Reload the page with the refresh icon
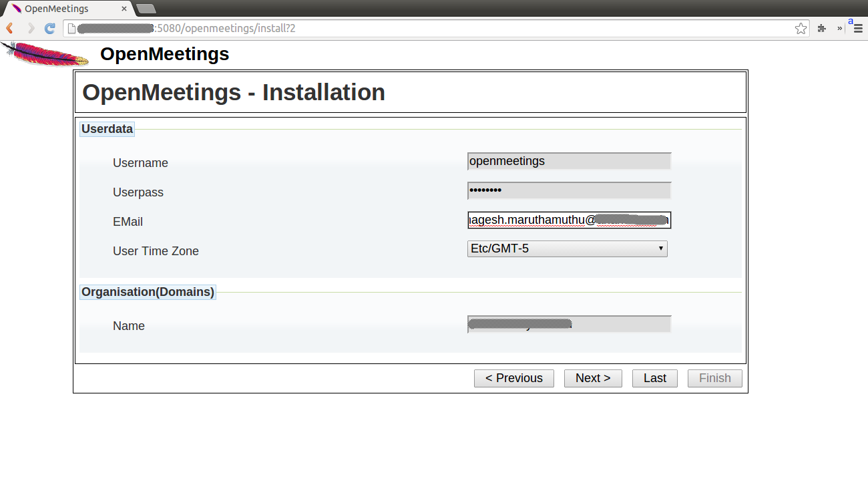Screen dimensions: 868x497 [50, 28]
